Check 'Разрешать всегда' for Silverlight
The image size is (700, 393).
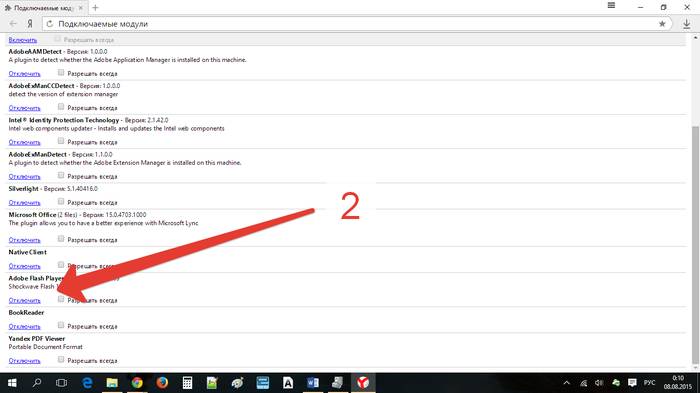(x=61, y=202)
